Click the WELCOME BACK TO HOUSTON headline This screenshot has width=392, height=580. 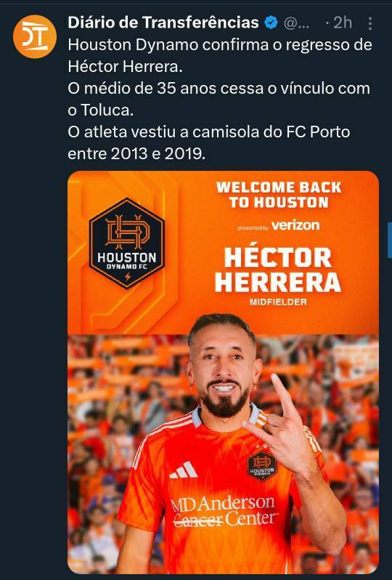[279, 195]
